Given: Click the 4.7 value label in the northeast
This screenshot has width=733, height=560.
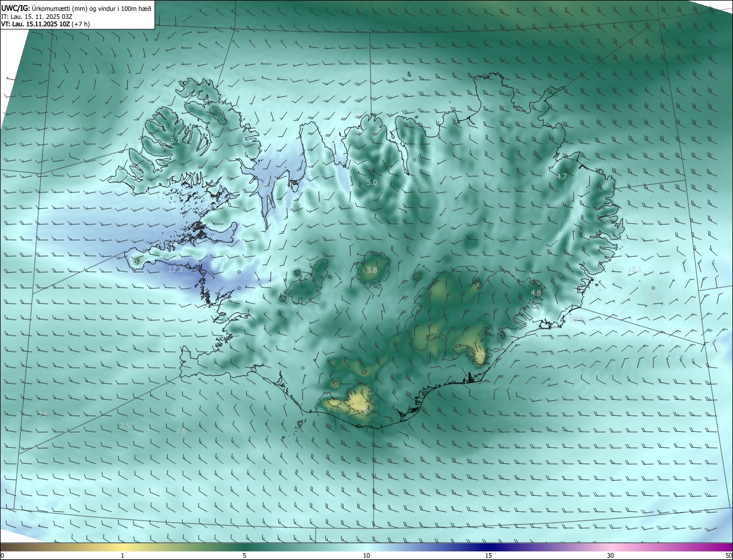Looking at the screenshot, I should coord(562,176).
